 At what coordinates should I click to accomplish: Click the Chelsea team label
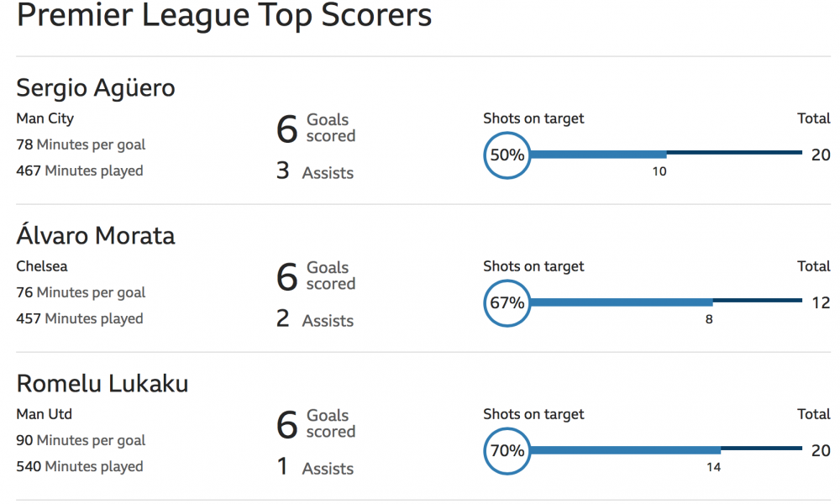pos(42,266)
